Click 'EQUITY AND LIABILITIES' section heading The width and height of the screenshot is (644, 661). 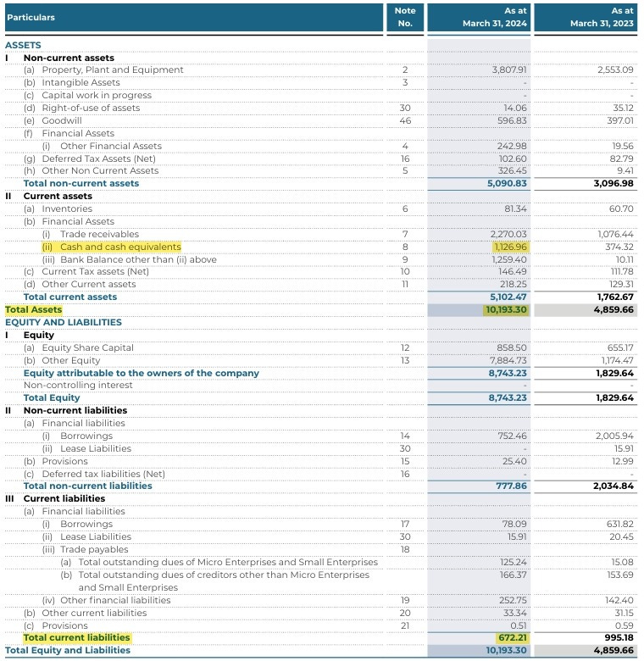click(64, 322)
